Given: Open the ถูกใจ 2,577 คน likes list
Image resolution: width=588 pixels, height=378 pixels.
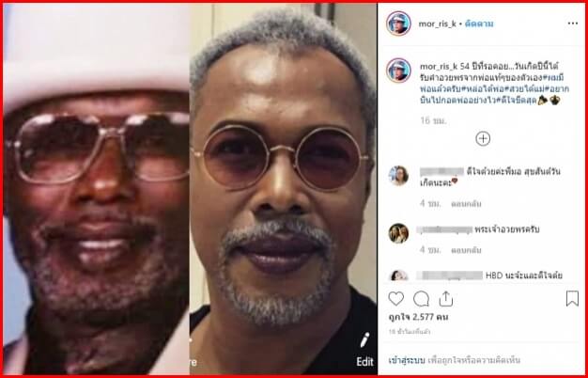Looking at the screenshot, I should pyautogui.click(x=418, y=318).
